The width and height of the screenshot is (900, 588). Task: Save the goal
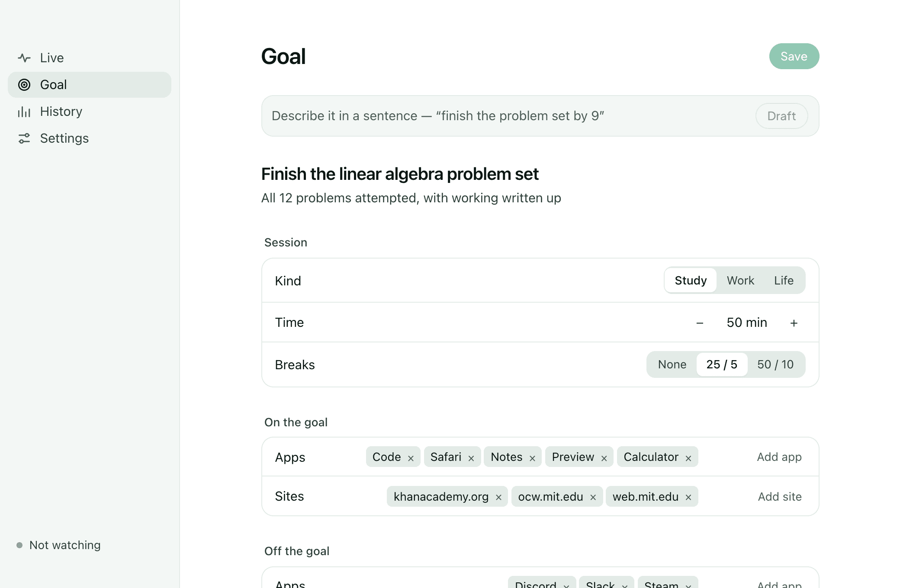pyautogui.click(x=794, y=56)
